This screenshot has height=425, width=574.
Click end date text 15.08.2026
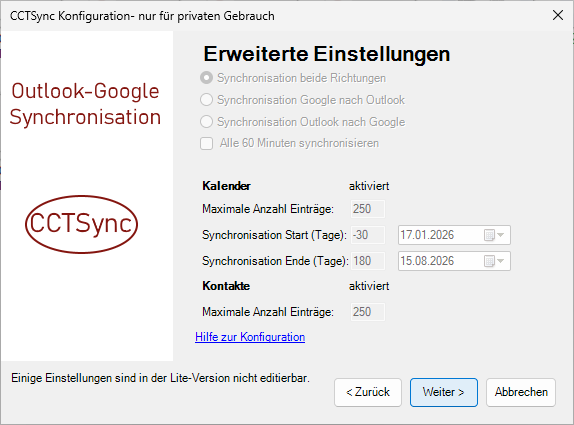(427, 261)
